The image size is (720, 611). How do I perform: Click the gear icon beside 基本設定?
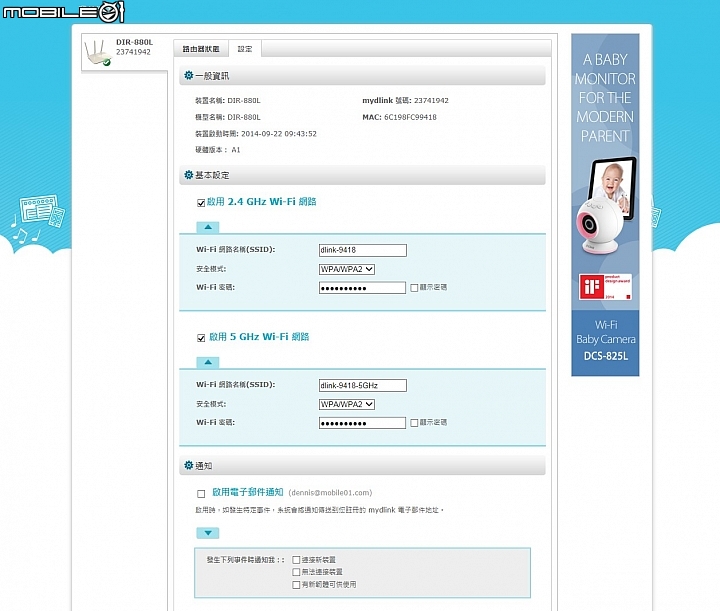click(x=188, y=175)
